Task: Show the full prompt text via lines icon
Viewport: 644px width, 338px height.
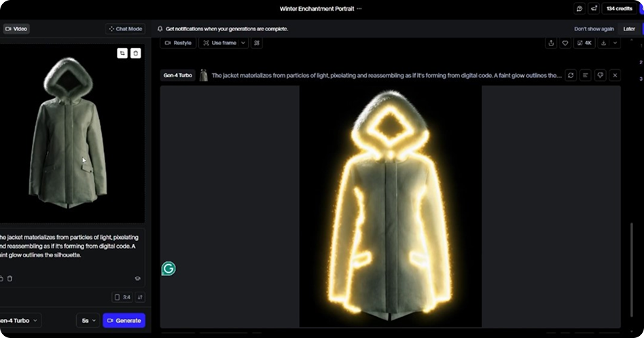Action: click(586, 75)
